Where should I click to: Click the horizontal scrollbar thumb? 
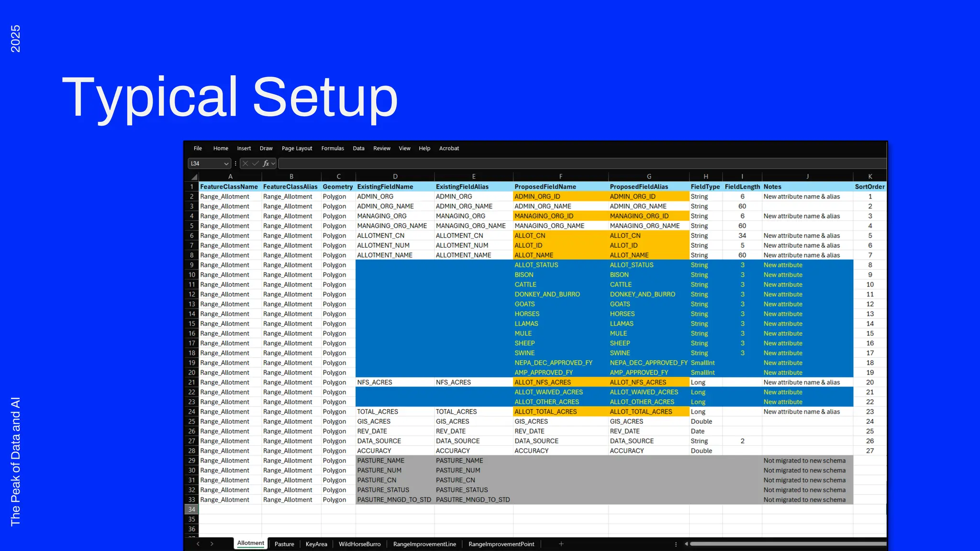point(788,544)
